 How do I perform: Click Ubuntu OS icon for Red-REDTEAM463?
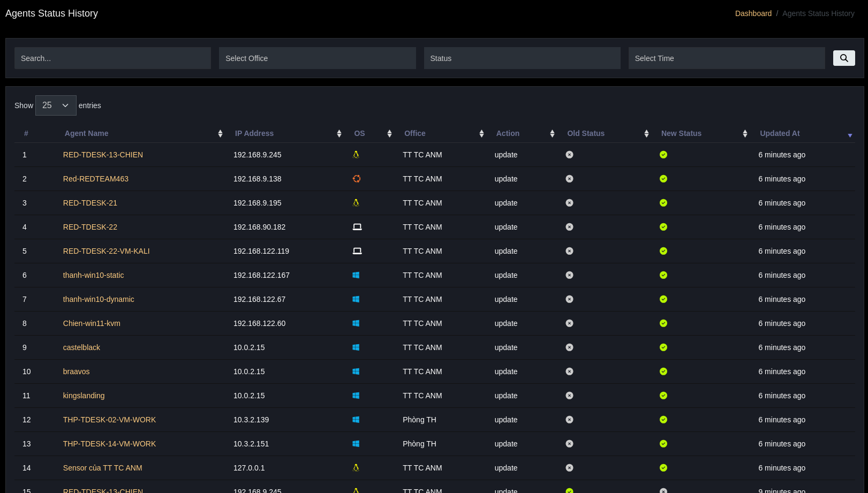point(357,179)
